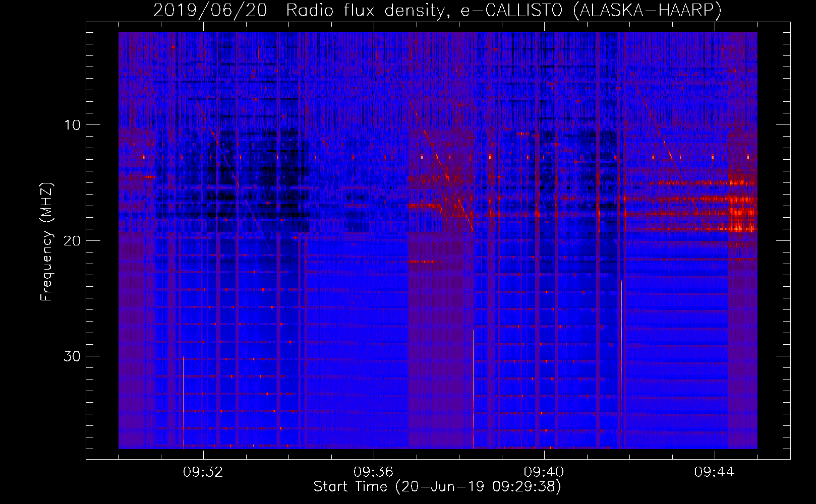Click the 10 MHz frequency tick label

pyautogui.click(x=73, y=125)
